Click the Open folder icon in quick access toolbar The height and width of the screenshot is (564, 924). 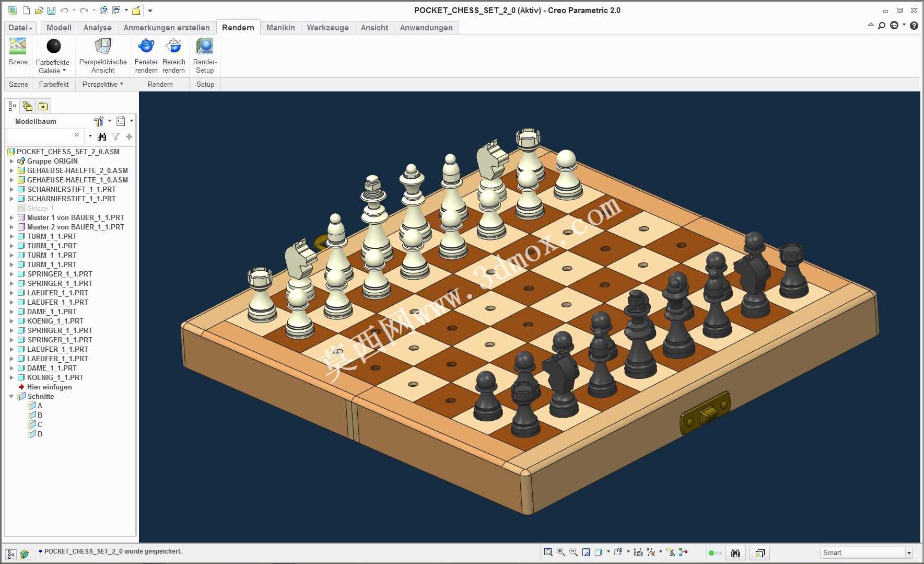(x=39, y=10)
